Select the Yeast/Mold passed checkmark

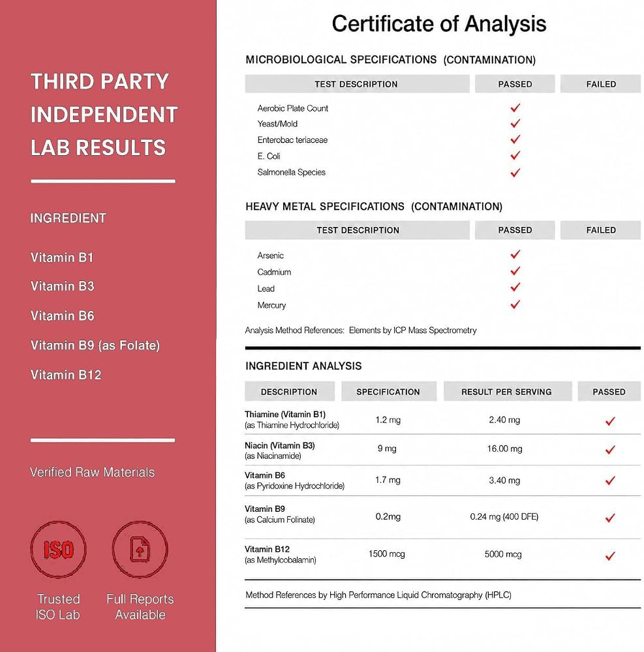point(515,123)
